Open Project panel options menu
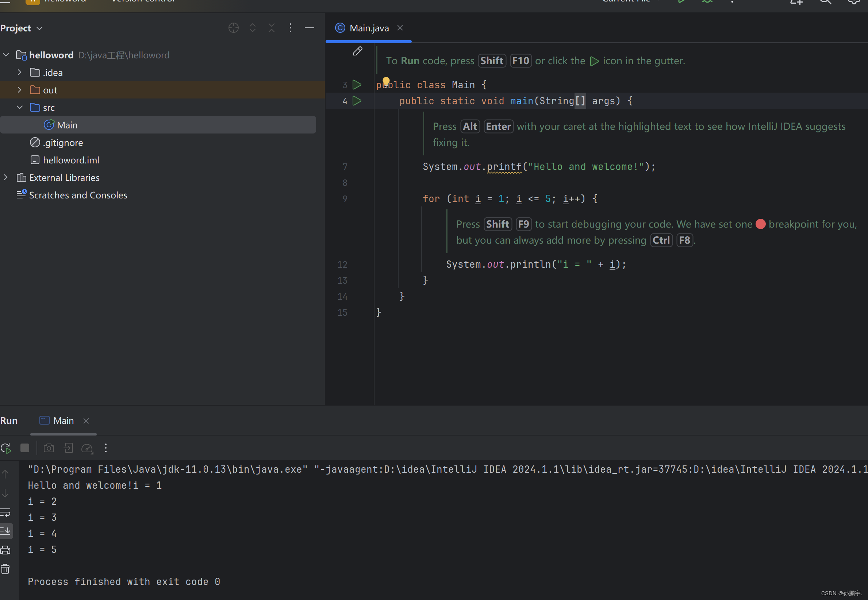The width and height of the screenshot is (868, 600). tap(291, 28)
